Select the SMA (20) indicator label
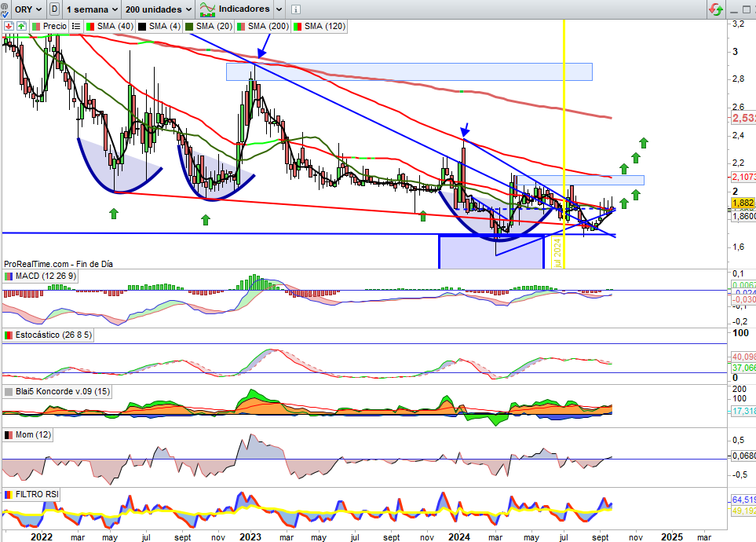The width and height of the screenshot is (756, 542). (209, 26)
